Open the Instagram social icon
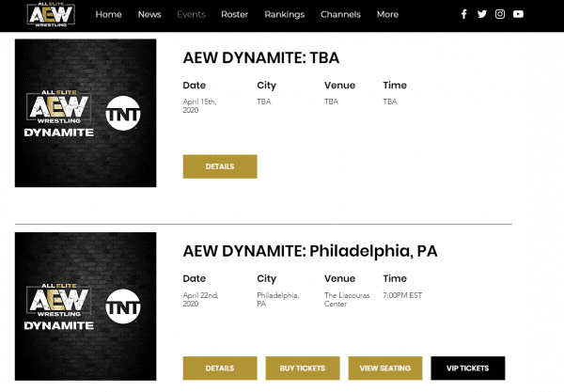This screenshot has width=564, height=392. point(500,14)
